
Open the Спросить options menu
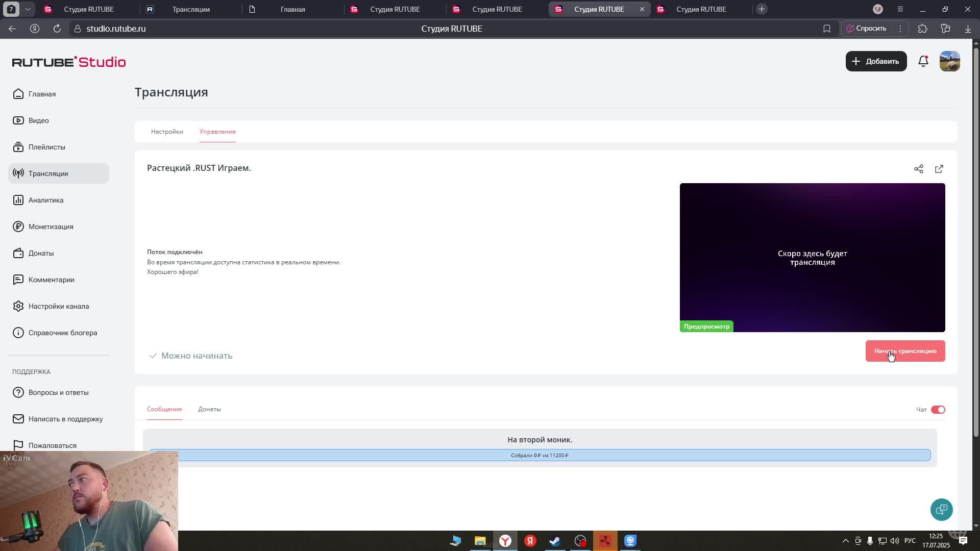click(900, 29)
